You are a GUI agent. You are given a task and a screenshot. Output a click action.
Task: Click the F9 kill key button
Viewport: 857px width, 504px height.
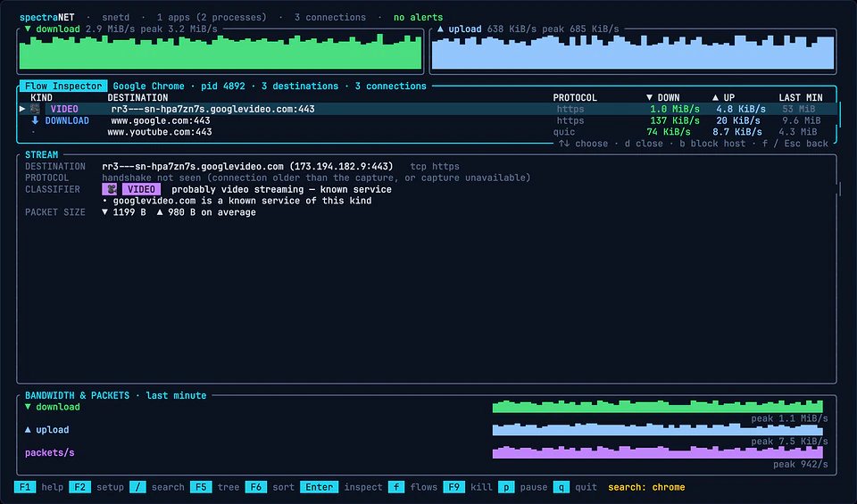click(454, 487)
